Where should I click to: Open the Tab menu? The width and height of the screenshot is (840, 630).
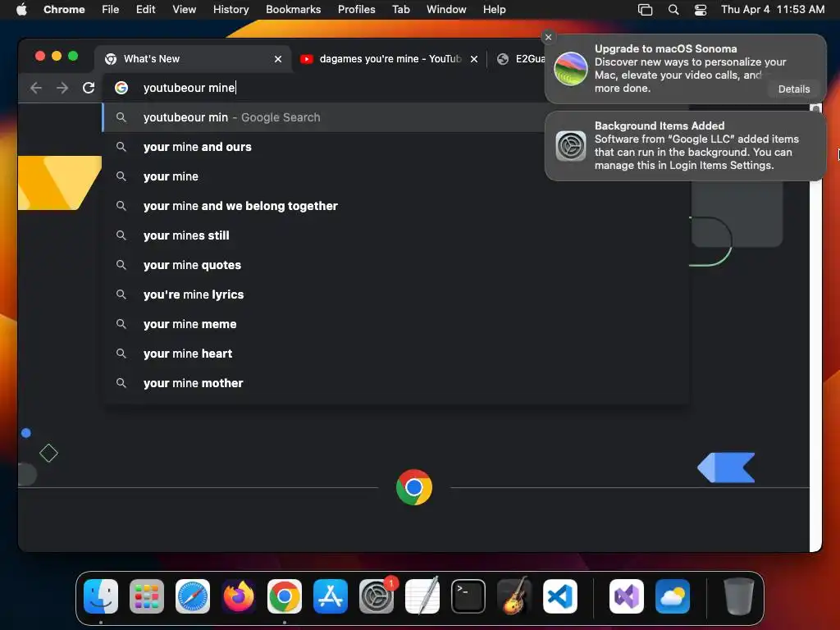(x=400, y=10)
